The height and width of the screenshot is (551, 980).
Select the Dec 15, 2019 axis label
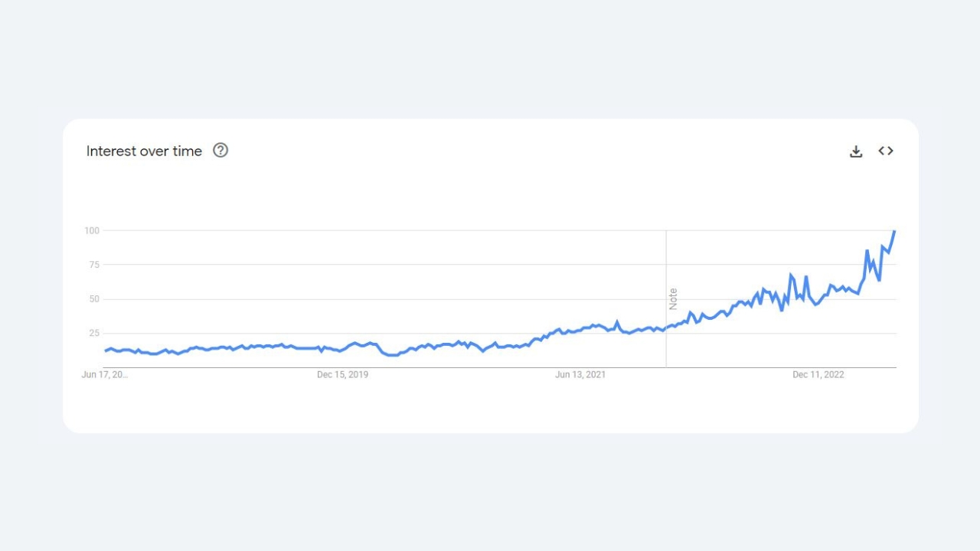point(342,374)
